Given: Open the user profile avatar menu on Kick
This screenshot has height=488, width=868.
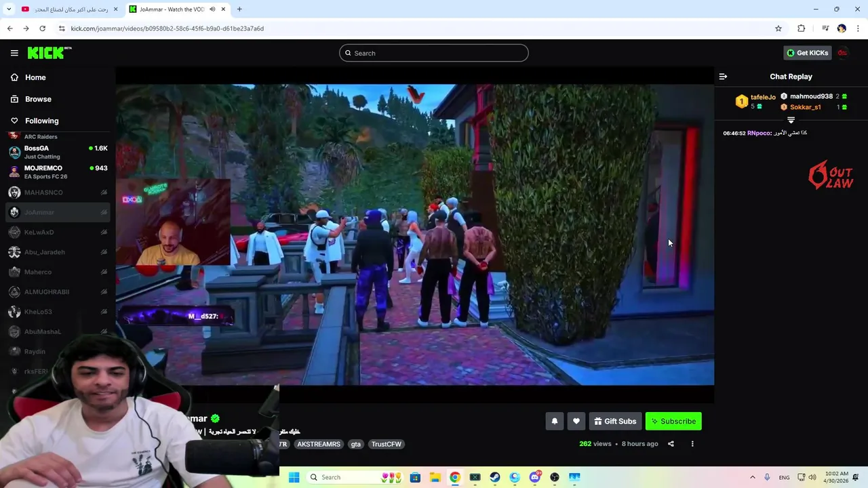Looking at the screenshot, I should tap(843, 53).
